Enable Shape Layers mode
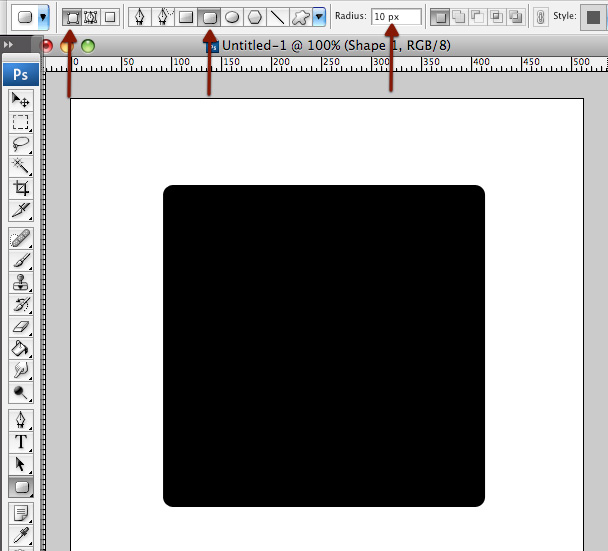The image size is (608, 551). [72, 17]
